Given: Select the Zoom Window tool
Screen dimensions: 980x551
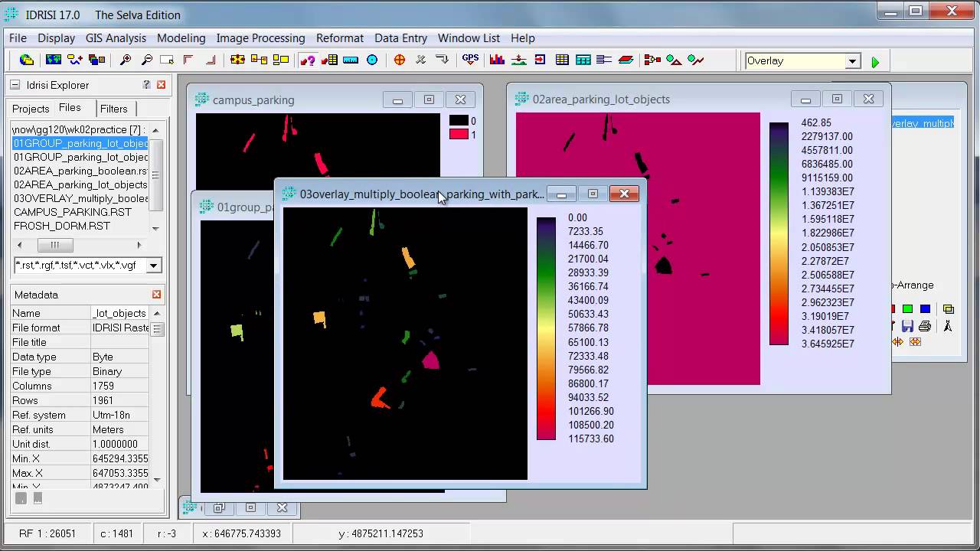Looking at the screenshot, I should [x=167, y=60].
